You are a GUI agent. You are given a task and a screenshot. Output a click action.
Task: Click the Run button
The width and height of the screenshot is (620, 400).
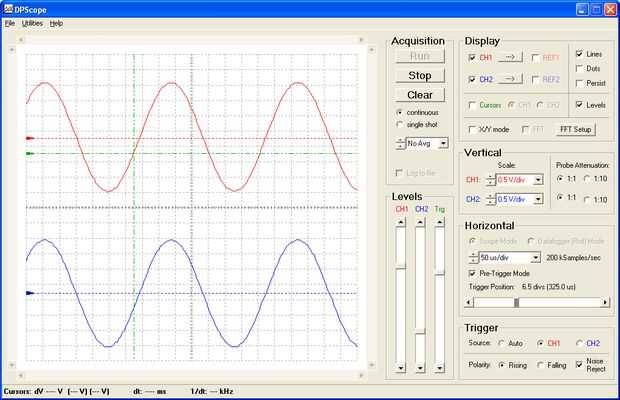tap(420, 56)
